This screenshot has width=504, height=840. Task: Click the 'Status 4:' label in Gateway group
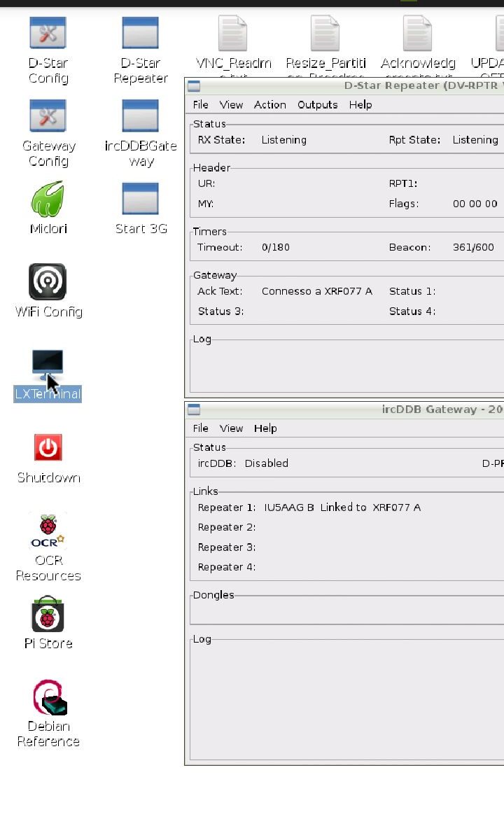(x=412, y=311)
